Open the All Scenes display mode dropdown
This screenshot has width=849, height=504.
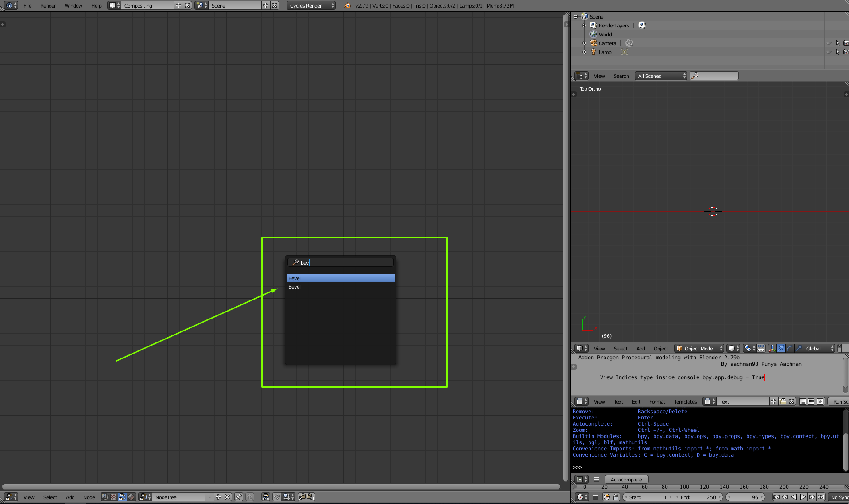[661, 76]
